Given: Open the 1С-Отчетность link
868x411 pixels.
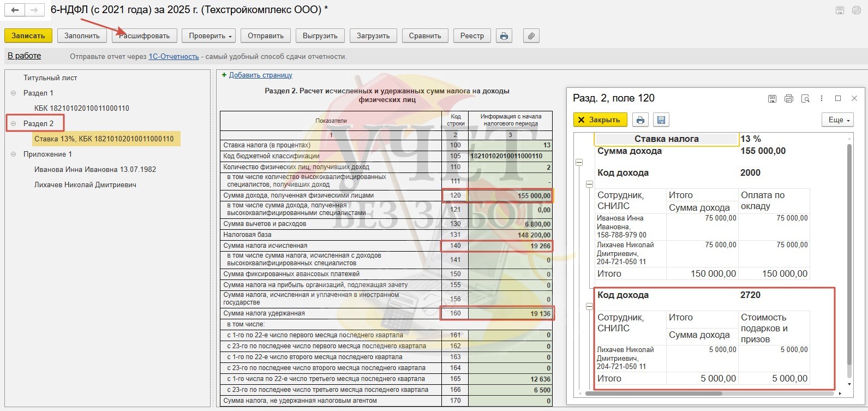Looking at the screenshot, I should pyautogui.click(x=173, y=57).
